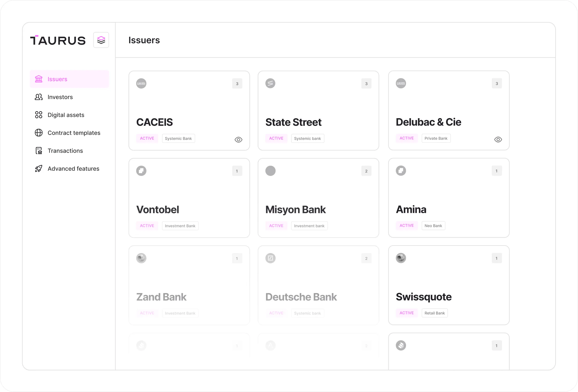
Task: Toggle the eye icon on CACEIS card
Action: [x=238, y=140]
